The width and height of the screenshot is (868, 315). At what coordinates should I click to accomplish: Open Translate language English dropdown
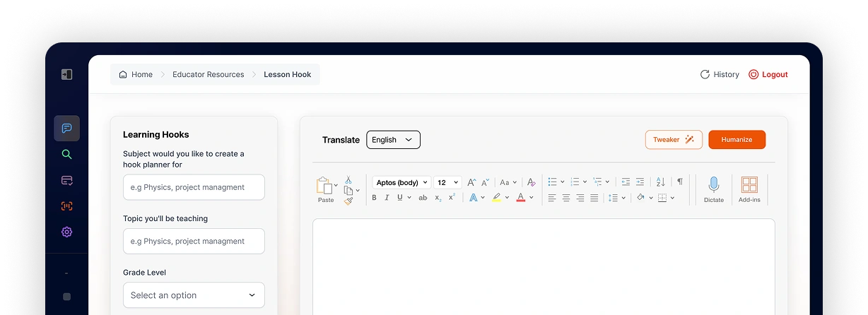pyautogui.click(x=393, y=140)
